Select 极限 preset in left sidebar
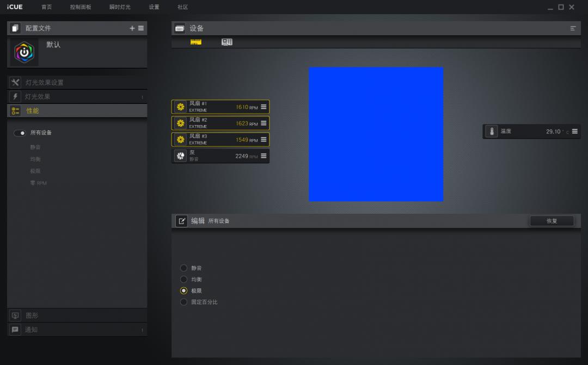 [x=35, y=171]
